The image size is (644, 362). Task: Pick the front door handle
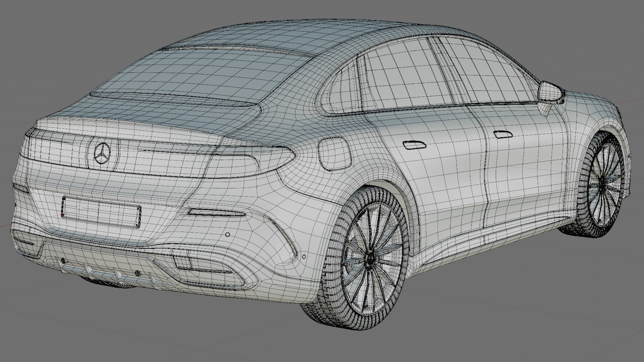tap(503, 134)
